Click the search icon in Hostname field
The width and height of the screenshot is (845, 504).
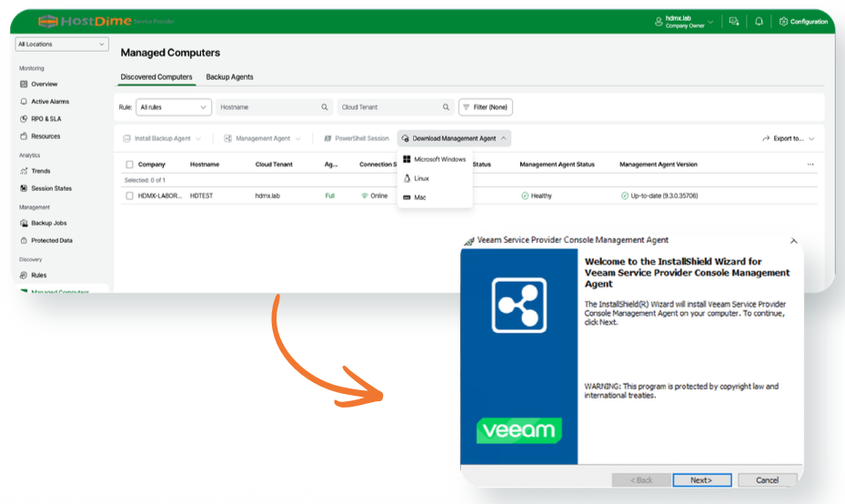pos(325,107)
